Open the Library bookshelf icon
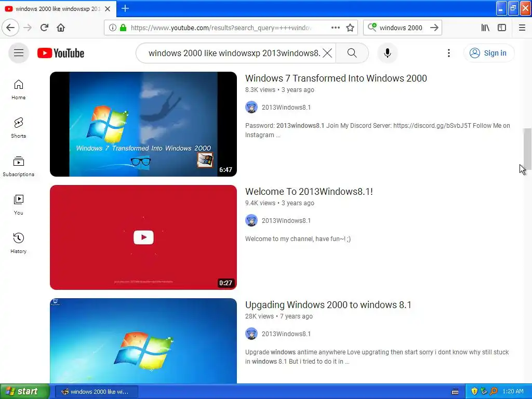Viewport: 532px width, 399px height. coord(485,28)
